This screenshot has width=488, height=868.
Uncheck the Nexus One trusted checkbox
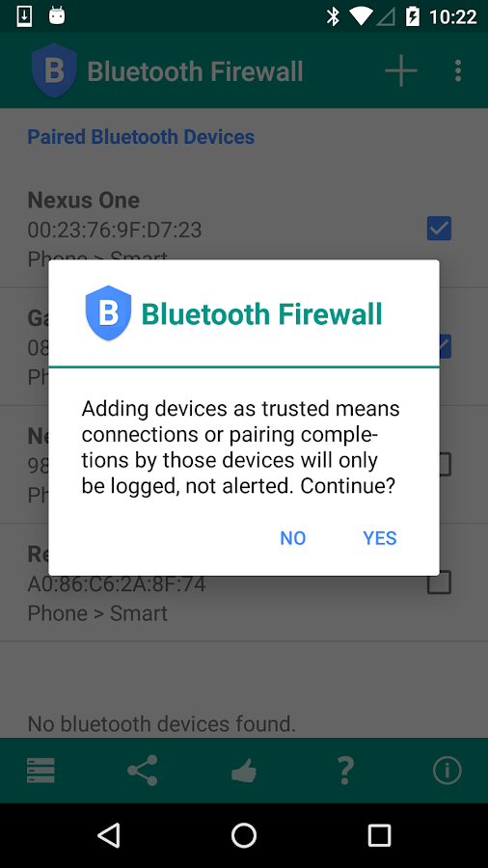tap(440, 229)
